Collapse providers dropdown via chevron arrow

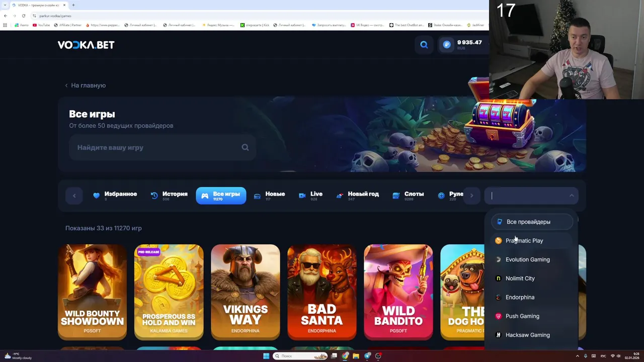pos(572,196)
